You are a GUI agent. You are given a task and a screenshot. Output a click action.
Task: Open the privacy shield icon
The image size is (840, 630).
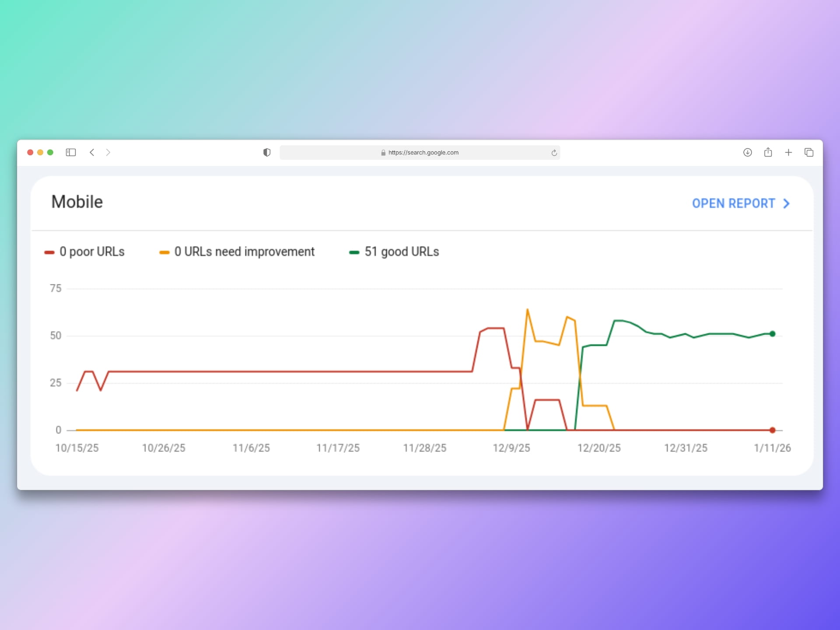(x=267, y=152)
